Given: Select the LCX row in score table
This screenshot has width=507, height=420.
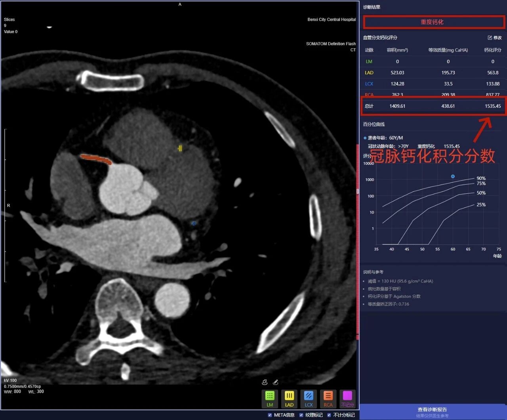Looking at the screenshot, I should (x=432, y=84).
